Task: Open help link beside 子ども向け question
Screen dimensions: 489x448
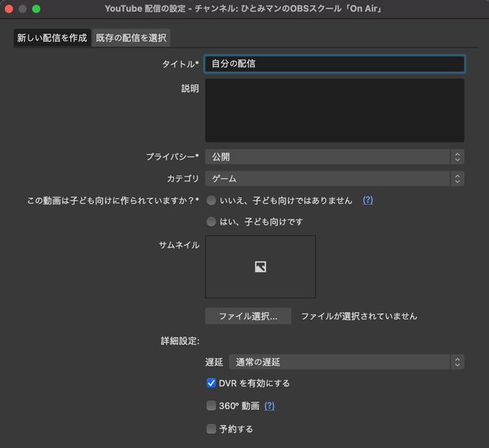Action: click(x=367, y=200)
